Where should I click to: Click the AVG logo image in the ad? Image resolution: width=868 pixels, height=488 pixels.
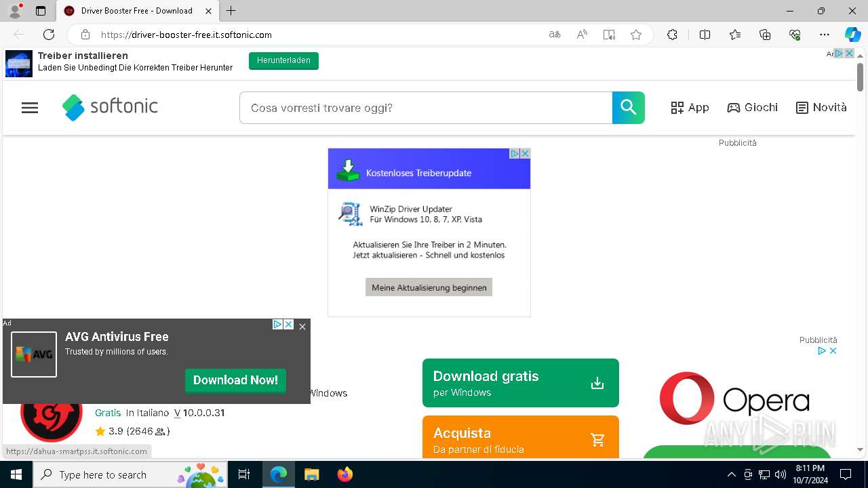pyautogui.click(x=34, y=354)
